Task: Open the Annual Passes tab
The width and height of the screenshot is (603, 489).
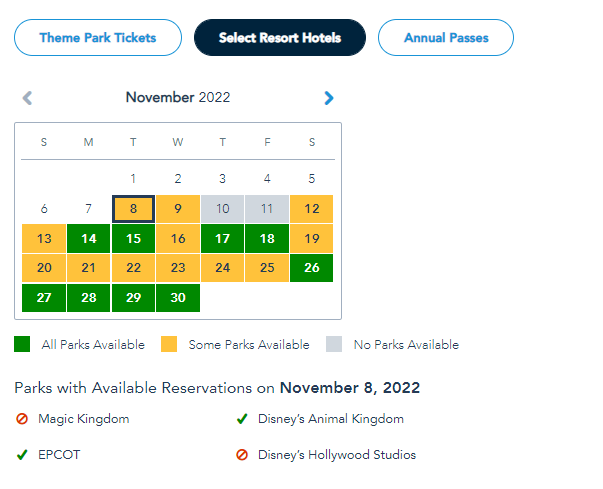Action: 445,38
